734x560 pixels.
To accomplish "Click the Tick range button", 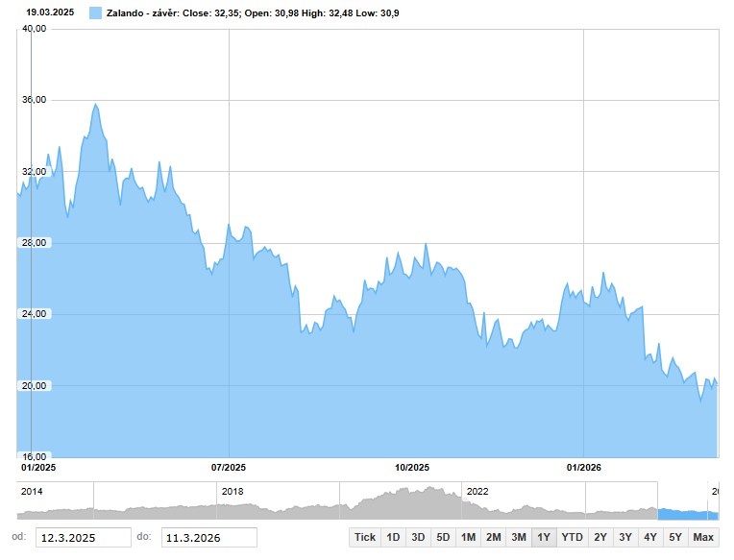I will [365, 537].
